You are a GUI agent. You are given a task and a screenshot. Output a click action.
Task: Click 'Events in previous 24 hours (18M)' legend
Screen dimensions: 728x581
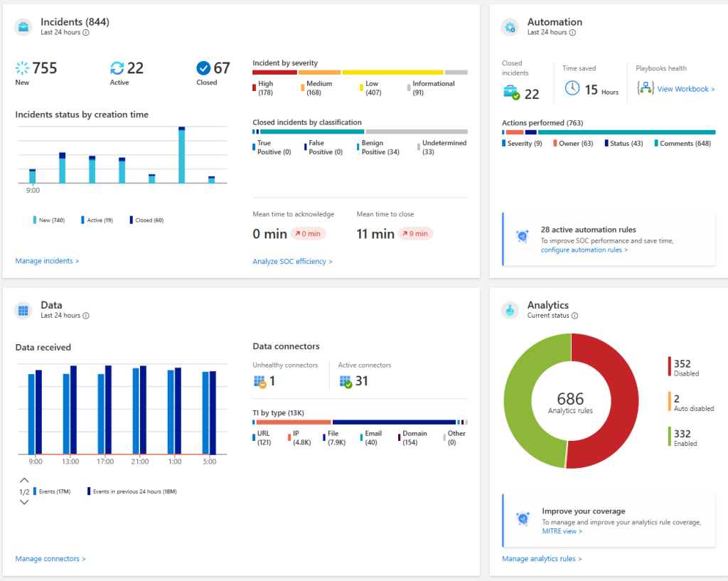point(132,491)
